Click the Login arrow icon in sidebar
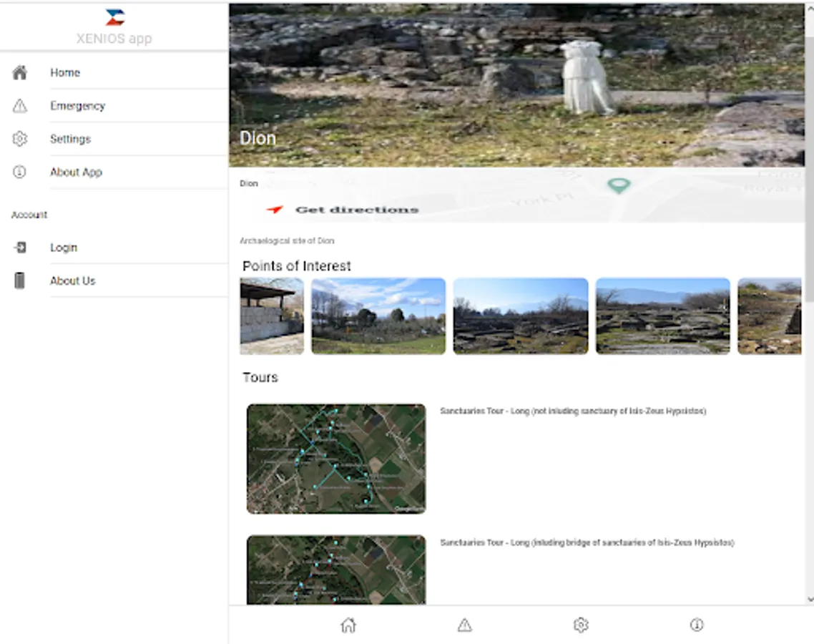This screenshot has width=814, height=644. pyautogui.click(x=20, y=248)
